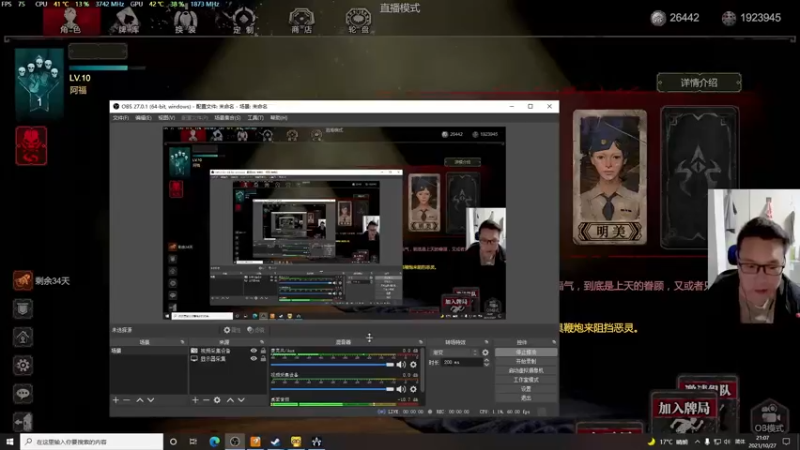Viewport: 800px width, 450px height.
Task: Open the Windows Start menu
Action: pos(9,442)
